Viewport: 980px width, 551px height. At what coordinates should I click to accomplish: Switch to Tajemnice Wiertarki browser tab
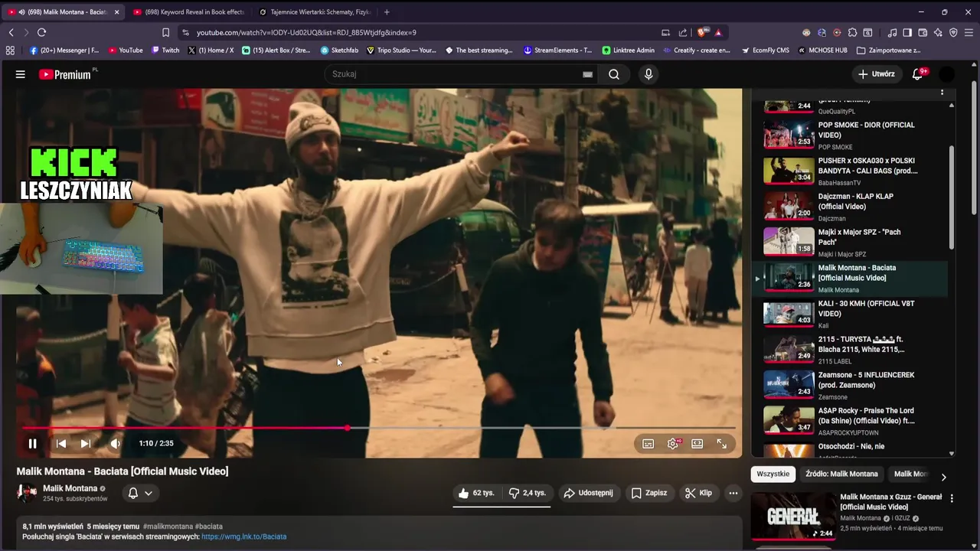314,12
